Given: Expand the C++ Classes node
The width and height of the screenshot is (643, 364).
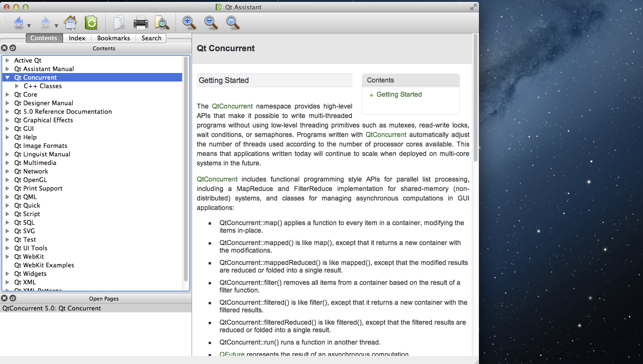Looking at the screenshot, I should 17,86.
